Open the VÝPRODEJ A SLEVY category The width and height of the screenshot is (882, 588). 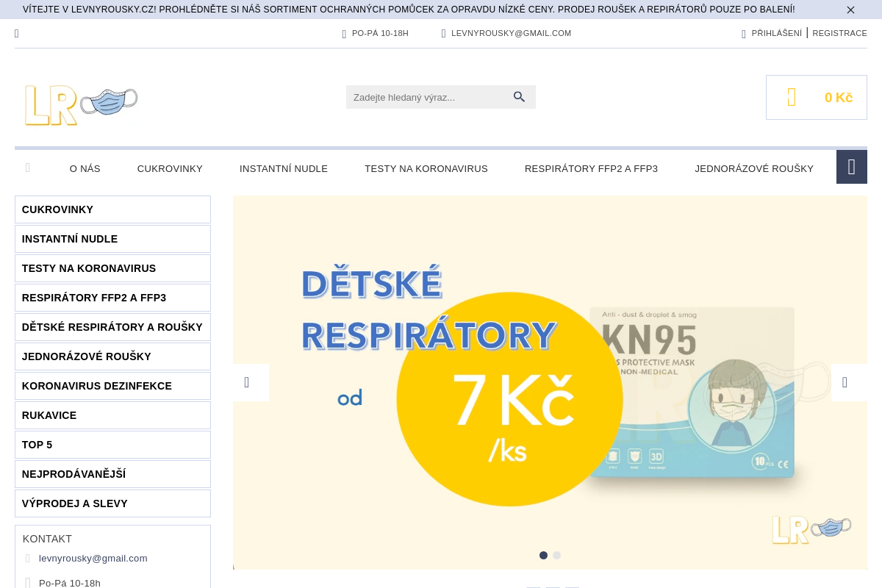pyautogui.click(x=74, y=503)
